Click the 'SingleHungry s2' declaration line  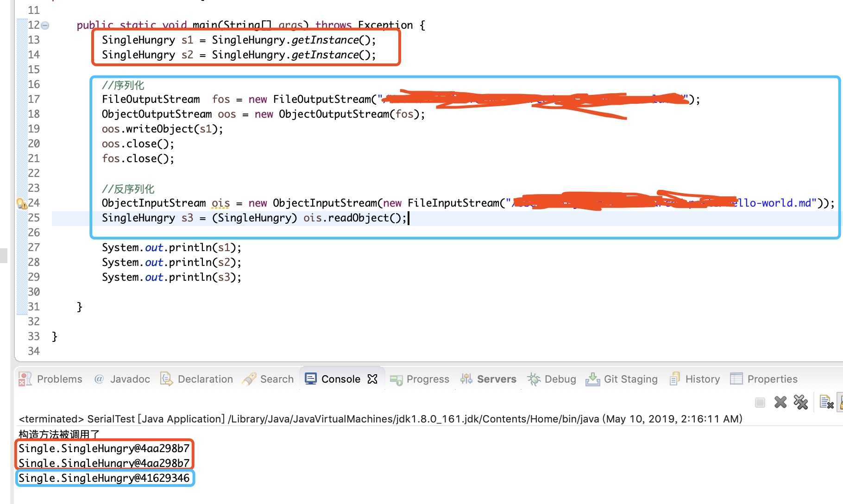pos(239,55)
